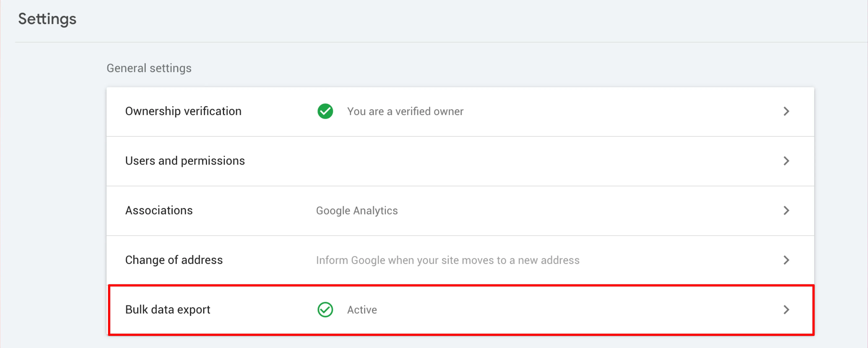Image resolution: width=868 pixels, height=348 pixels.
Task: Select the Associations label
Action: coord(159,211)
